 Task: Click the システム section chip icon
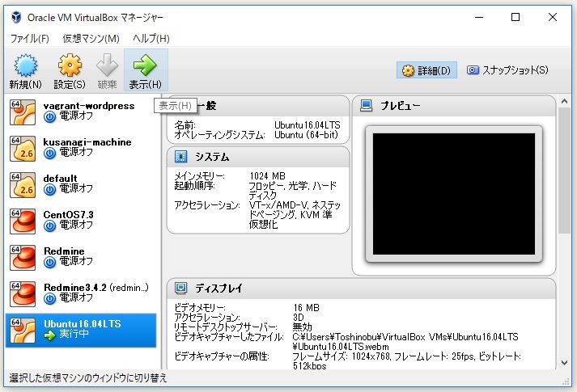180,157
